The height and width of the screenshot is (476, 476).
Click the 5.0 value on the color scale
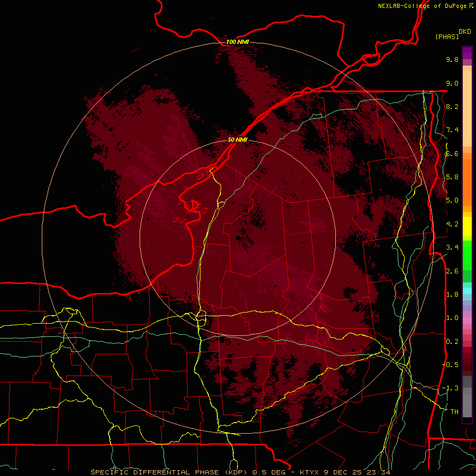[452, 200]
